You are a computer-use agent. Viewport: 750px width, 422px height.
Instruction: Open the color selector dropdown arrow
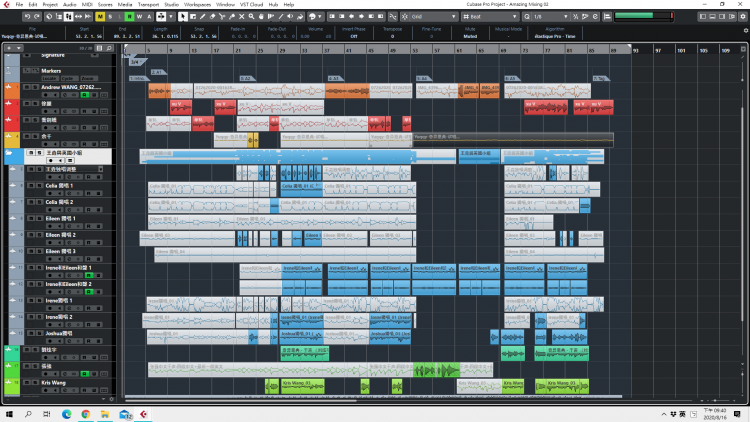pos(320,17)
